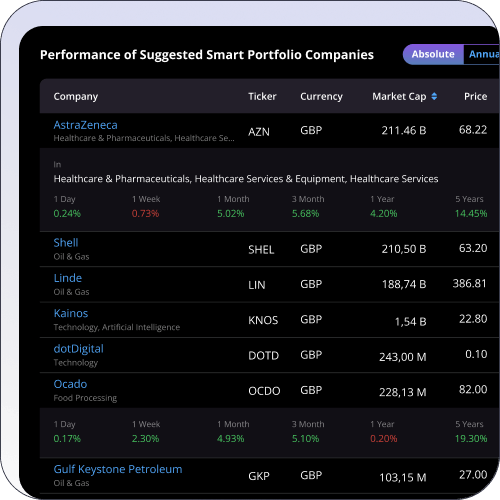Select the KNOS ticker cell
The height and width of the screenshot is (500, 500).
click(263, 320)
